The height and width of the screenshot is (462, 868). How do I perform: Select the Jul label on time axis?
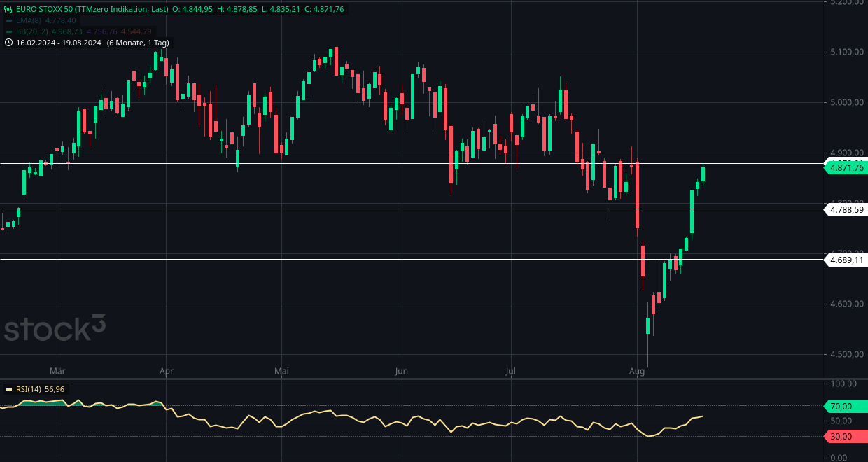tap(510, 372)
